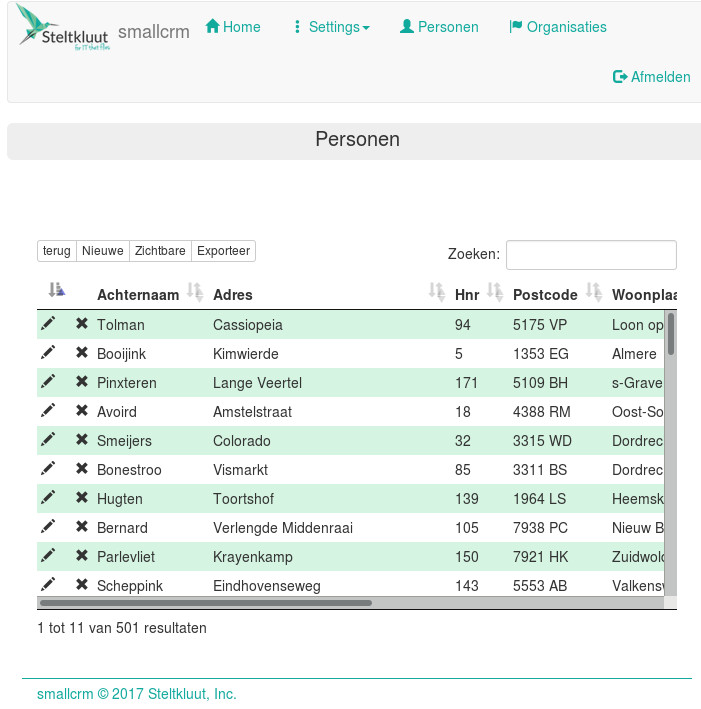Go to Home page
Screen dimensions: 701x709
[x=233, y=27]
